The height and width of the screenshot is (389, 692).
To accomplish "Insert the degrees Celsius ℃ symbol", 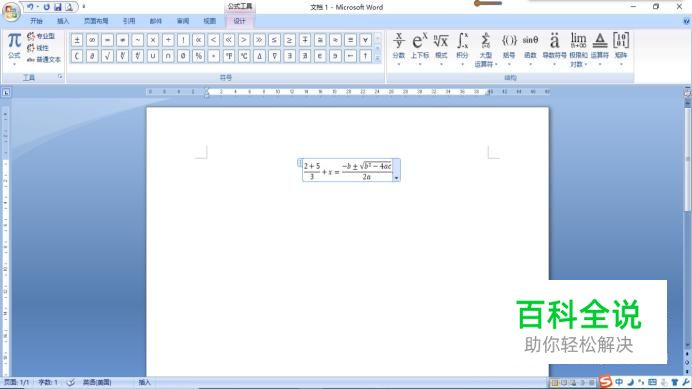I will (244, 56).
